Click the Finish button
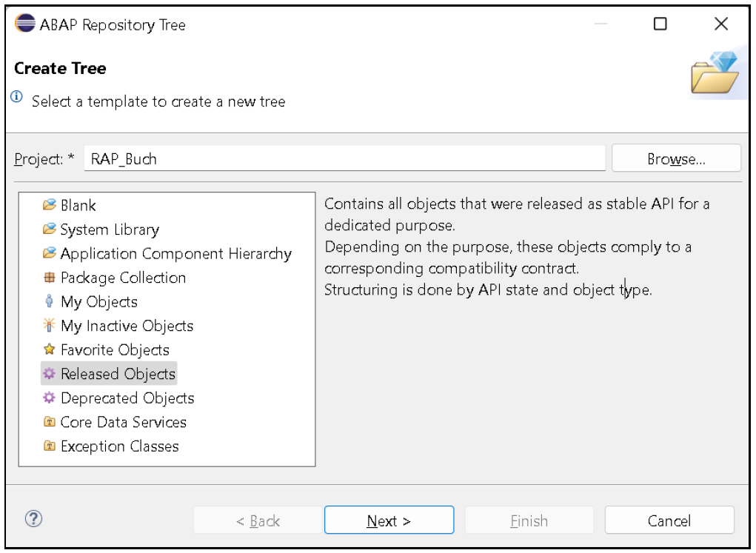Screen dimensions: 756x553 [529, 520]
